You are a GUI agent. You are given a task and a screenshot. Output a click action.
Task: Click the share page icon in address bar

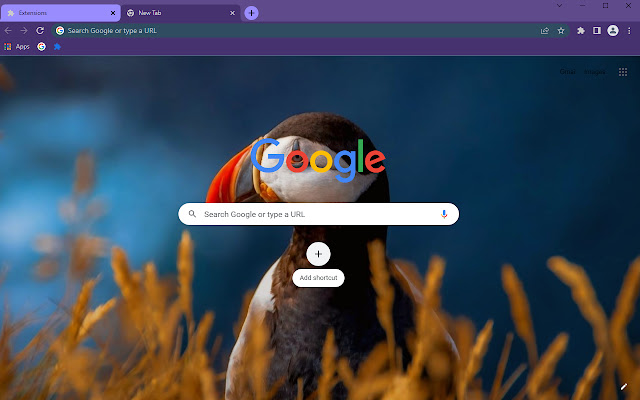pyautogui.click(x=544, y=31)
